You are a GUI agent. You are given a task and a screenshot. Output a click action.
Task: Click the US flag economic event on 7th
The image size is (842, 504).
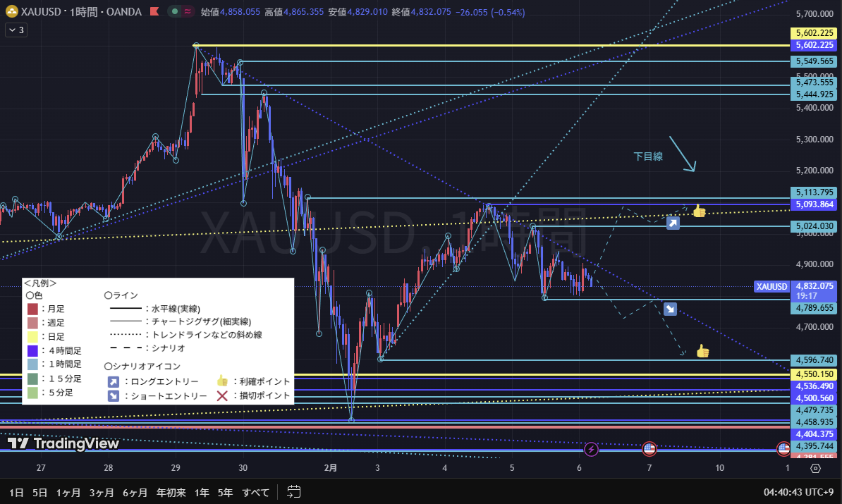point(649,448)
